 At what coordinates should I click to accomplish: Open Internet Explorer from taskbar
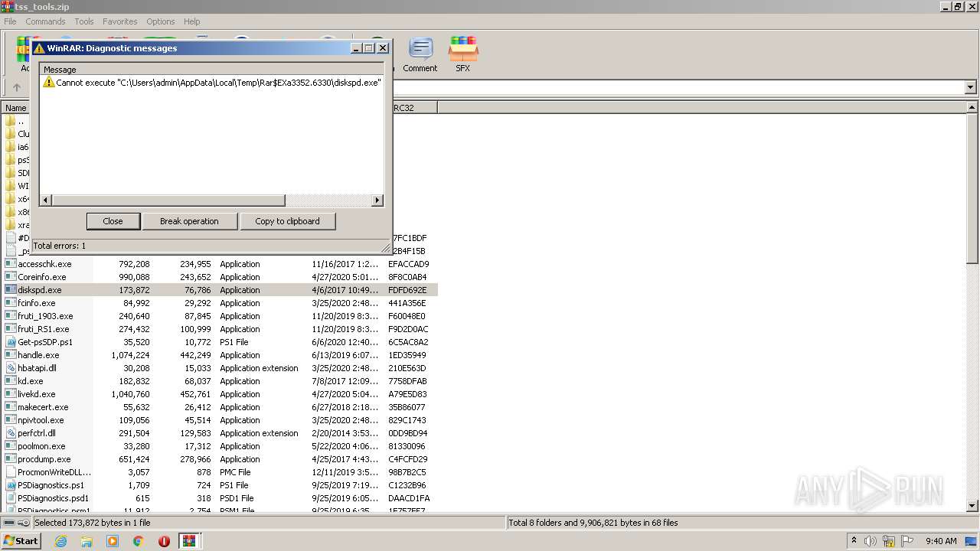(x=60, y=541)
